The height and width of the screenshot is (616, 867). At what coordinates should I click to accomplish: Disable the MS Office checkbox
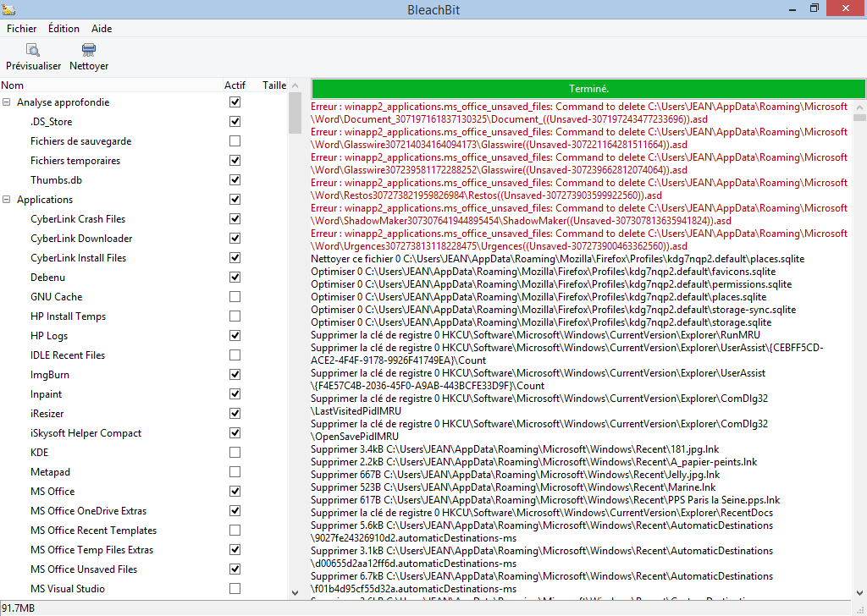point(235,491)
